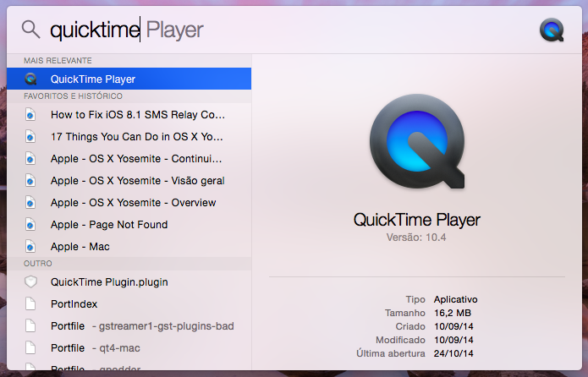Click web icon of Visão geral row

pos(30,181)
